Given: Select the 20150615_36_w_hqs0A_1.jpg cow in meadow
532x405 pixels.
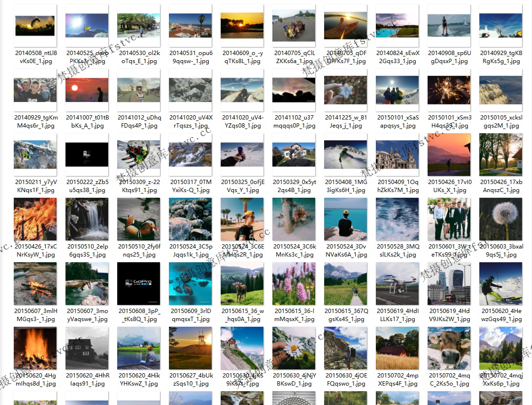Looking at the screenshot, I should 242,284.
